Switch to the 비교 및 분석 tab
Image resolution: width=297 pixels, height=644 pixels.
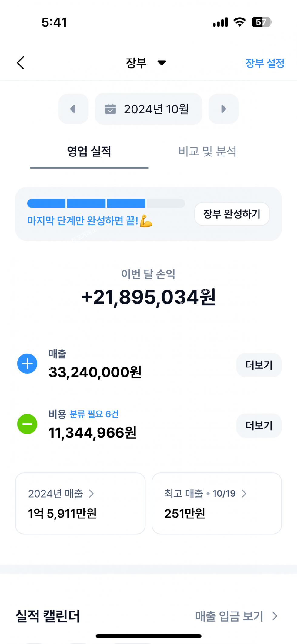pos(207,151)
